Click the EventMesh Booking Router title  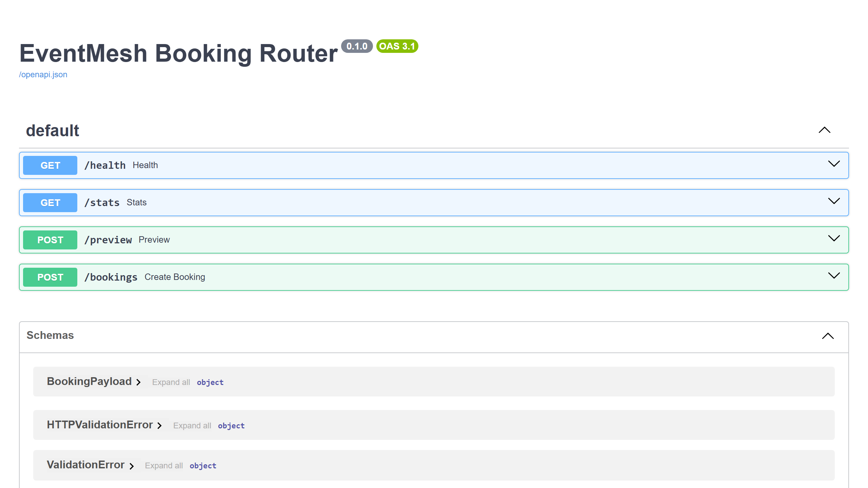coord(178,53)
